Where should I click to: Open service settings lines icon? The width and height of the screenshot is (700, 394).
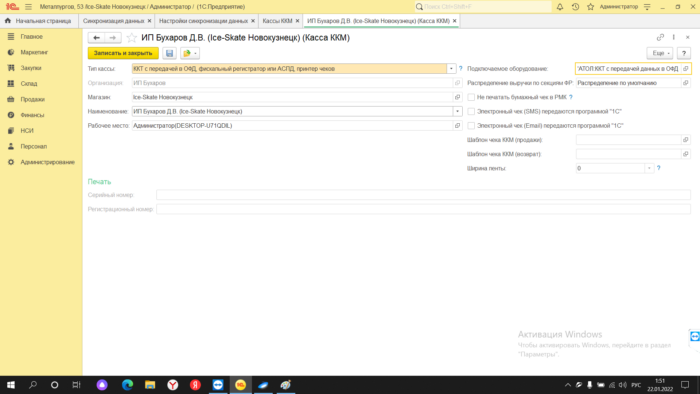(x=647, y=7)
